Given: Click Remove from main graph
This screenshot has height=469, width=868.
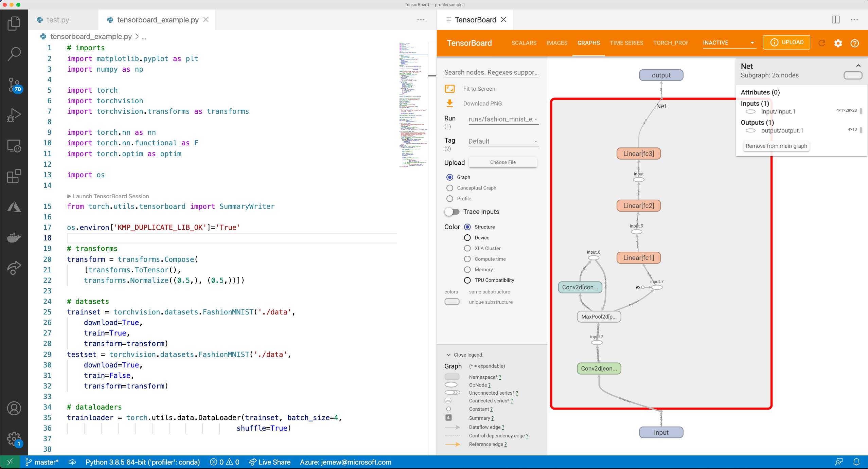Looking at the screenshot, I should 776,146.
